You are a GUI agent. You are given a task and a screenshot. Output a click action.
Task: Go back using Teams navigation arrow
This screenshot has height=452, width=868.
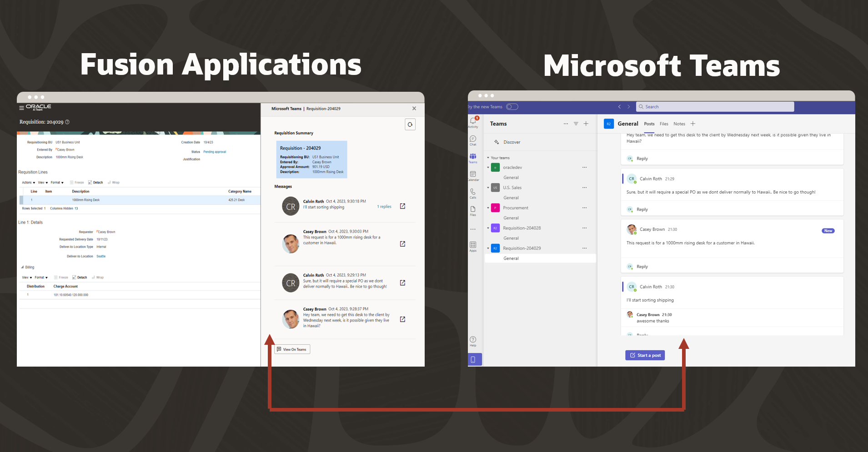click(x=619, y=107)
